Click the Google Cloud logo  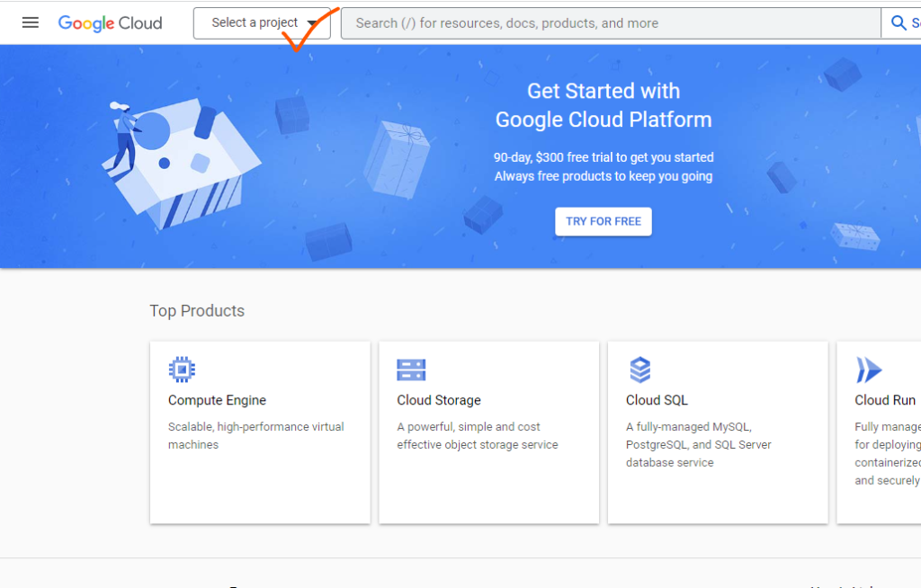click(110, 22)
